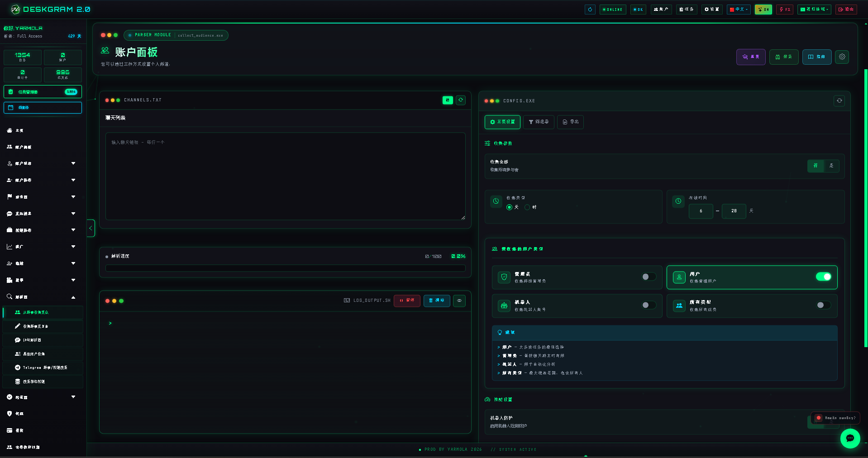Toggle the yellow-green ON effects button
Image resolution: width=868 pixels, height=458 pixels.
coord(763,10)
